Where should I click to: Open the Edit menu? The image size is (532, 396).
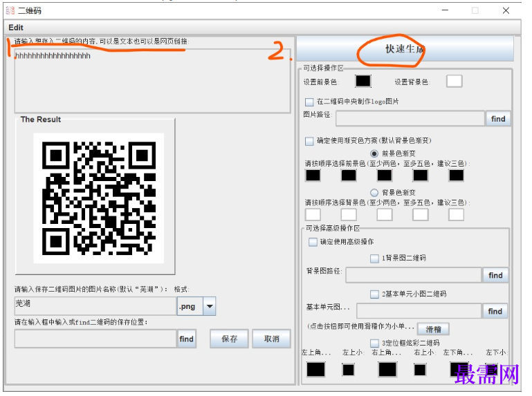pyautogui.click(x=16, y=28)
